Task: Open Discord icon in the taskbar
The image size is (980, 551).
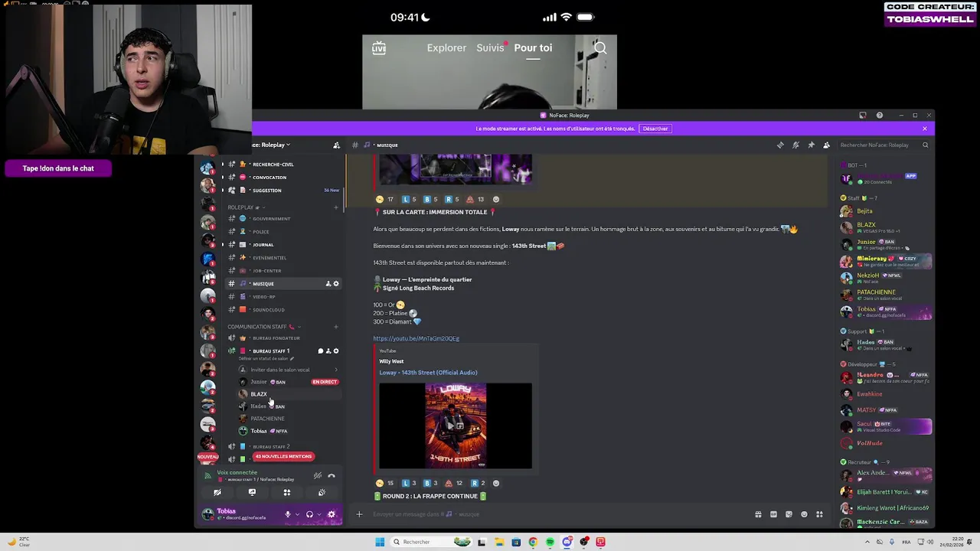Action: tap(567, 542)
